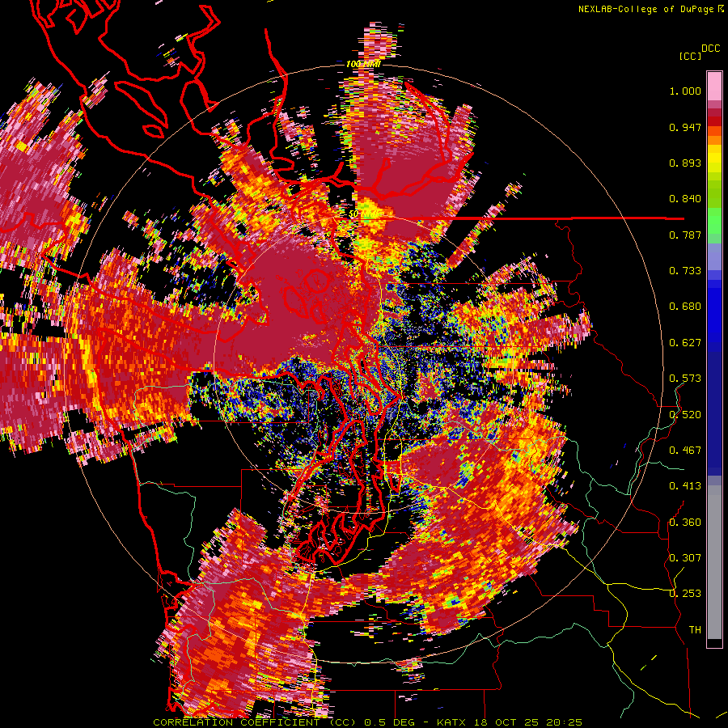Screen dimensions: 728x728
Task: Click the 0.360 color scale value
Action: coord(685,523)
